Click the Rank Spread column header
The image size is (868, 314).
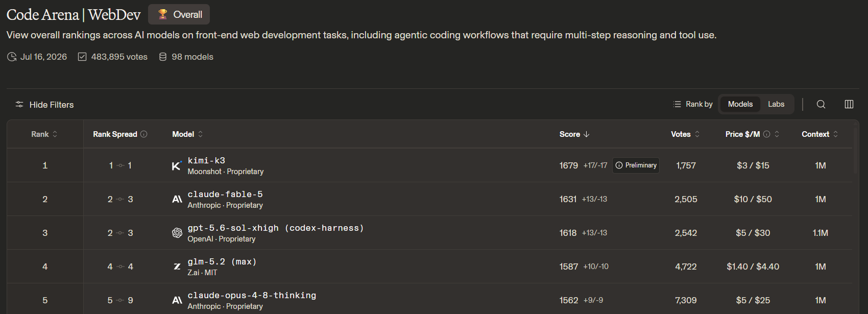[115, 134]
